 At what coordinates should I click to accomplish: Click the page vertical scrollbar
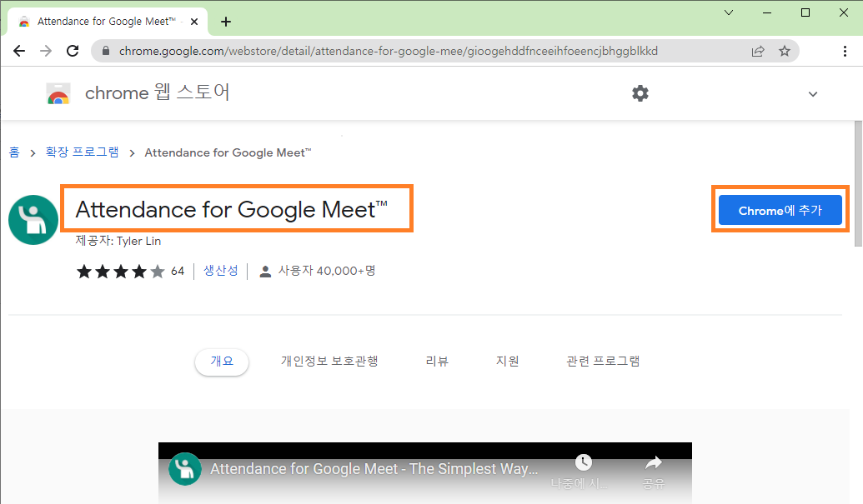tap(859, 184)
